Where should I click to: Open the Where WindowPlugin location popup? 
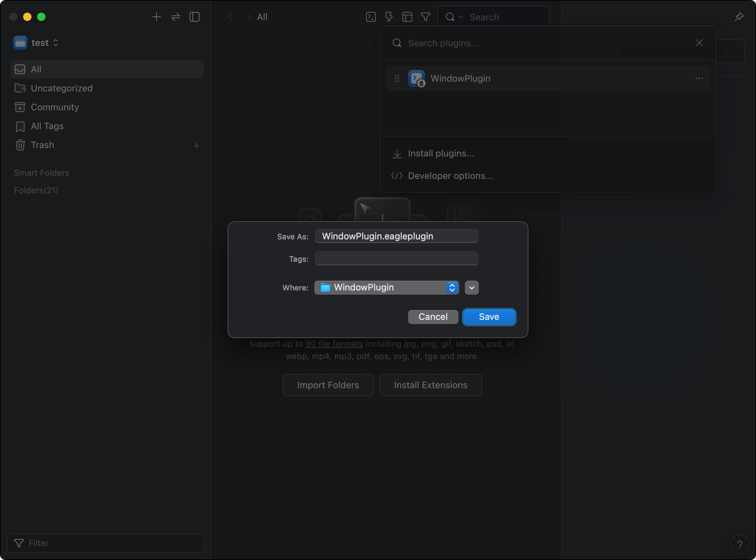tap(386, 288)
